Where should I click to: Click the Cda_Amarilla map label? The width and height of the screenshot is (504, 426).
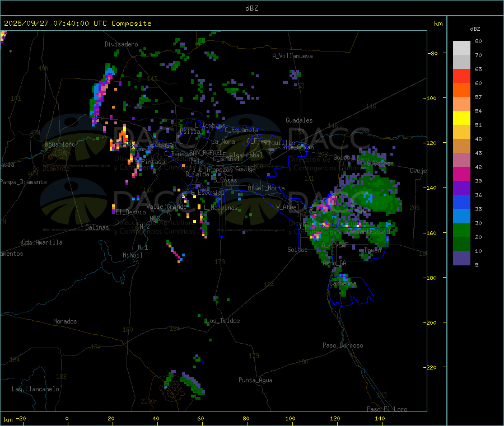[x=42, y=242]
